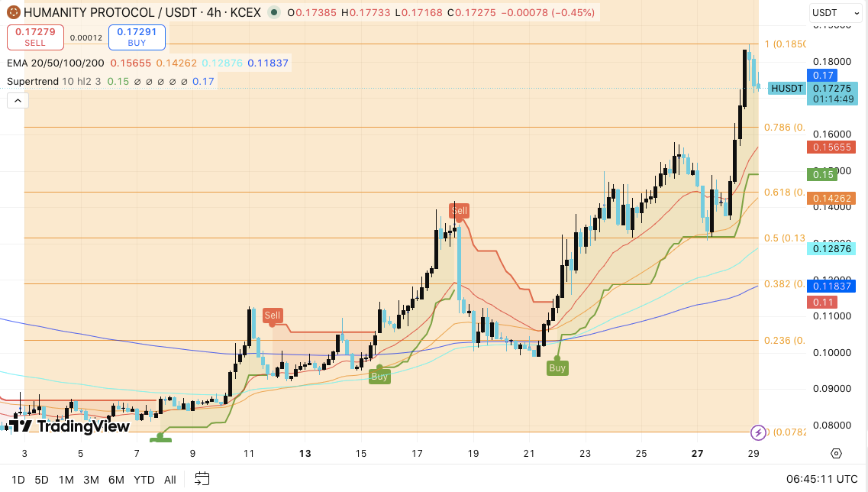
Task: Click the Humanity Protocol coin logo icon
Action: point(13,12)
